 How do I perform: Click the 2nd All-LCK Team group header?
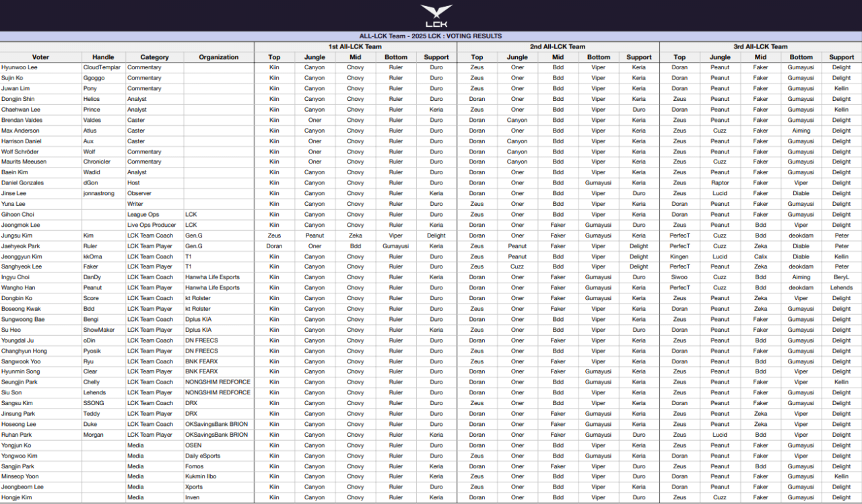click(x=558, y=46)
